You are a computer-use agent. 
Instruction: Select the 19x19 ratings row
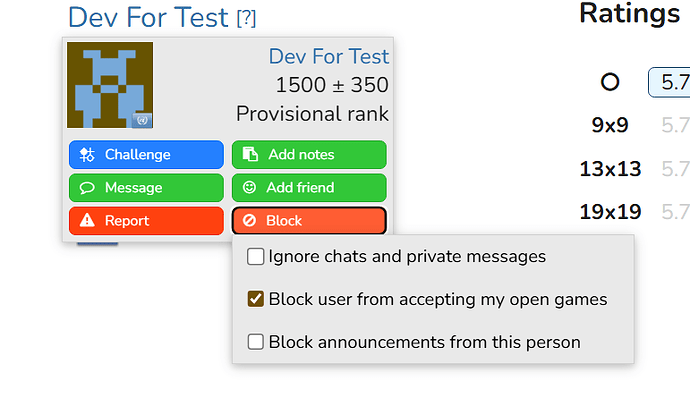pyautogui.click(x=634, y=212)
